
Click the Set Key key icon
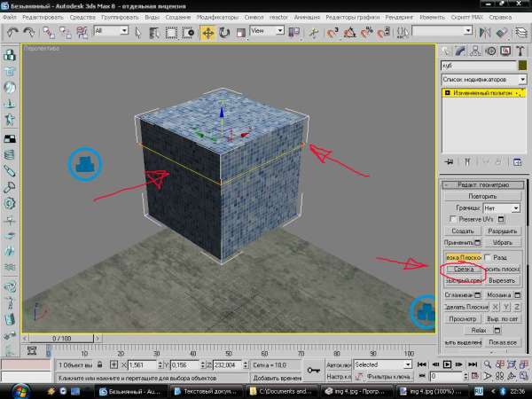(314, 368)
